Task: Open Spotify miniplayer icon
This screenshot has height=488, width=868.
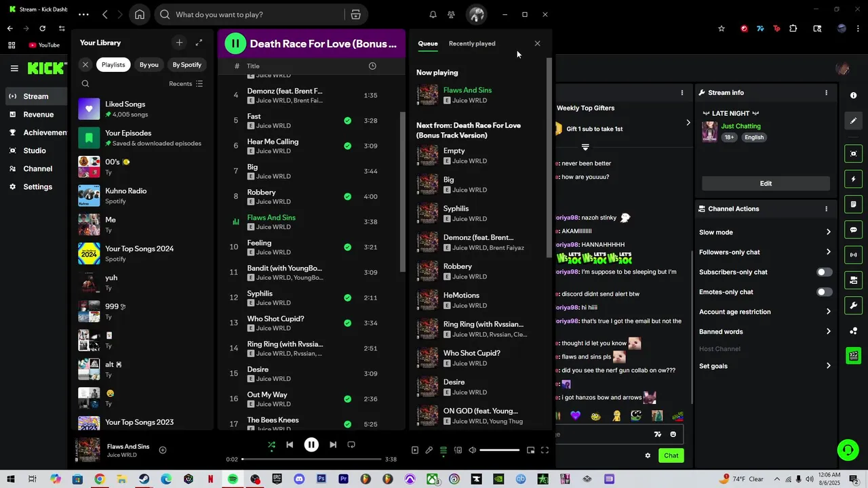Action: [530, 450]
